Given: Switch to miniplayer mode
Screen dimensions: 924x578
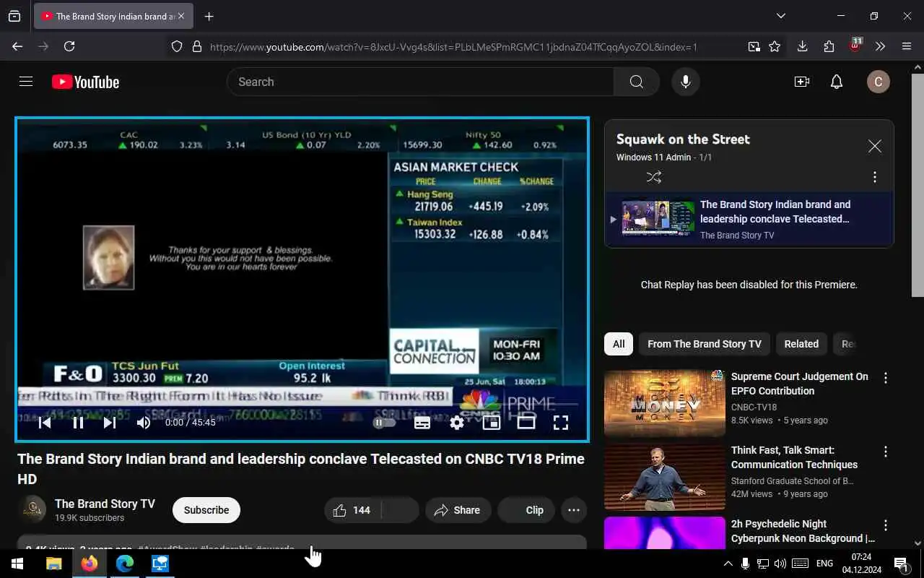Looking at the screenshot, I should pos(492,423).
